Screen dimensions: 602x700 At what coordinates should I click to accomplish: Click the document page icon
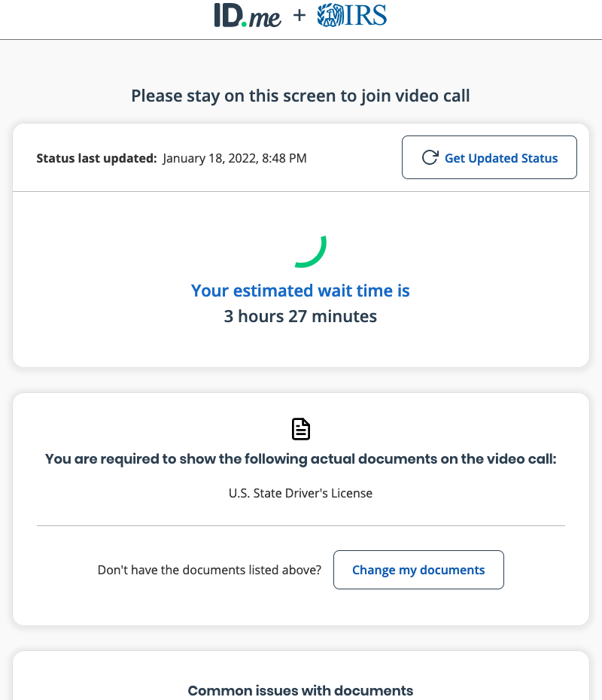(301, 429)
